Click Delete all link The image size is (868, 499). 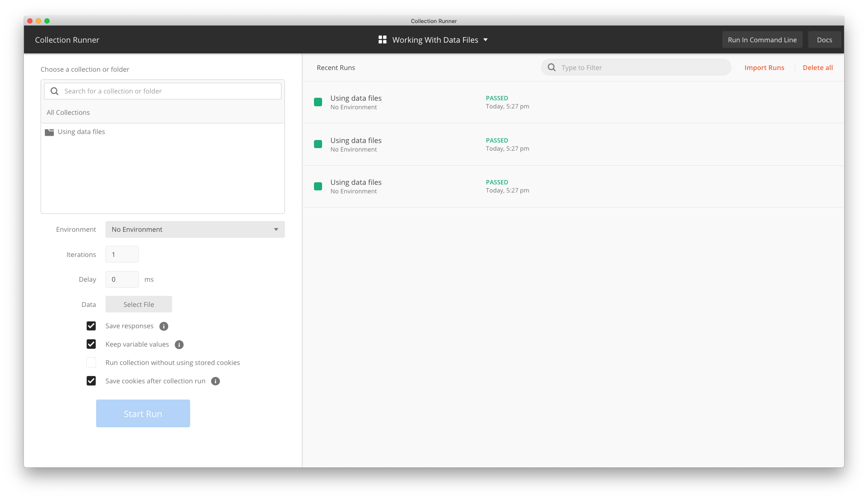[x=818, y=67]
